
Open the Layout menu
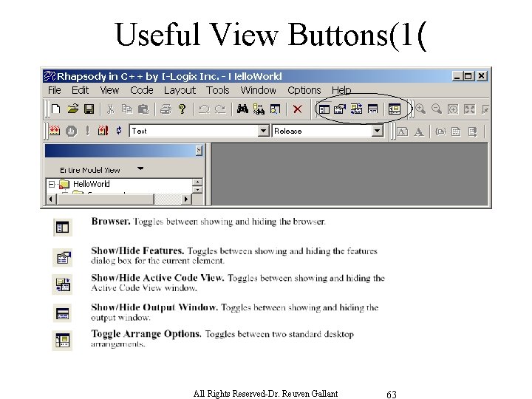pyautogui.click(x=180, y=91)
